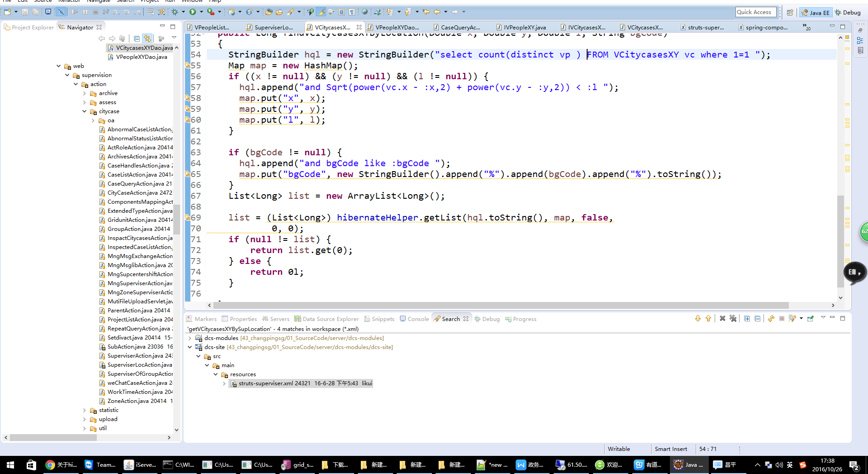The width and height of the screenshot is (868, 474).
Task: Expand struts-superviser.xml match node
Action: pos(224,383)
